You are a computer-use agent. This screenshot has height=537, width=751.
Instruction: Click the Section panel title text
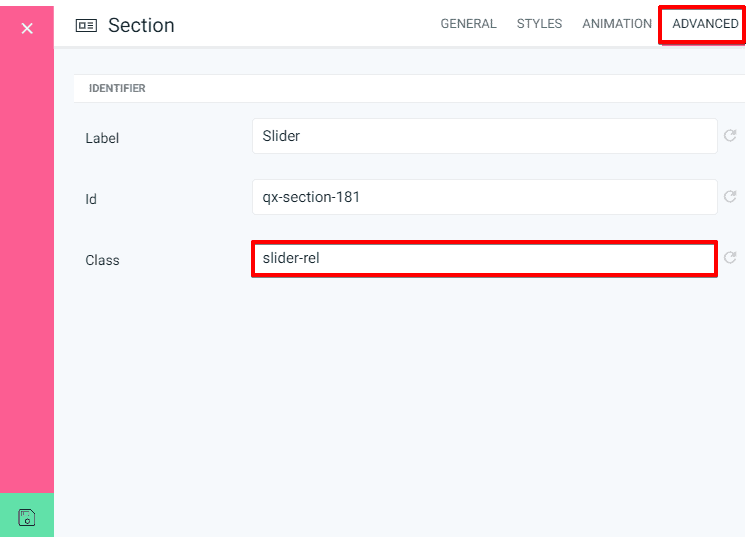tap(141, 26)
